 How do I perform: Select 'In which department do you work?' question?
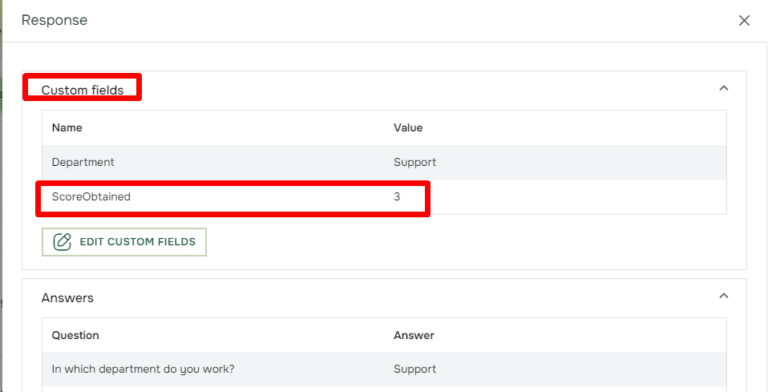coord(143,369)
